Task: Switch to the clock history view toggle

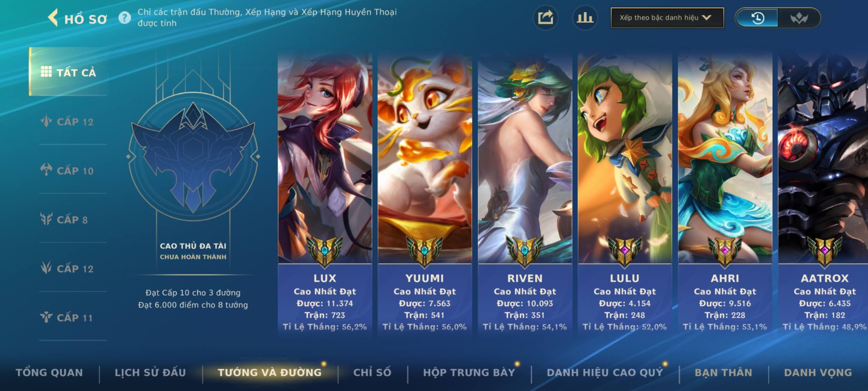Action: click(x=757, y=18)
